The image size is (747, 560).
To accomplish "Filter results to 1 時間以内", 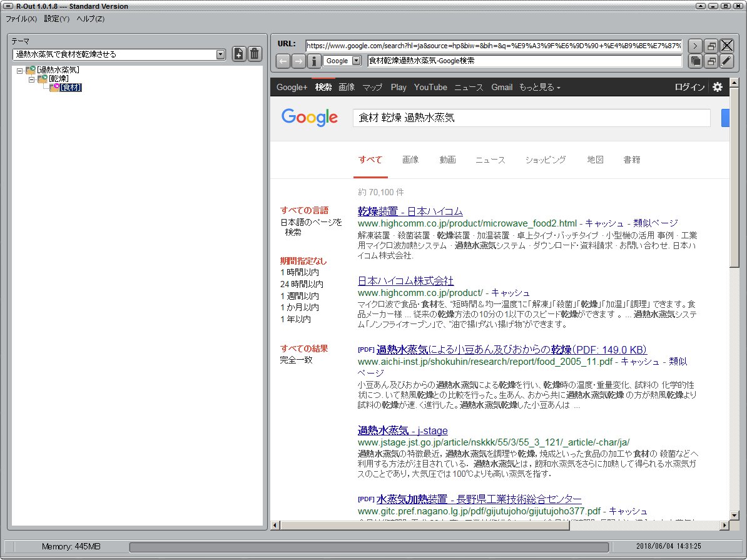I will [x=299, y=272].
